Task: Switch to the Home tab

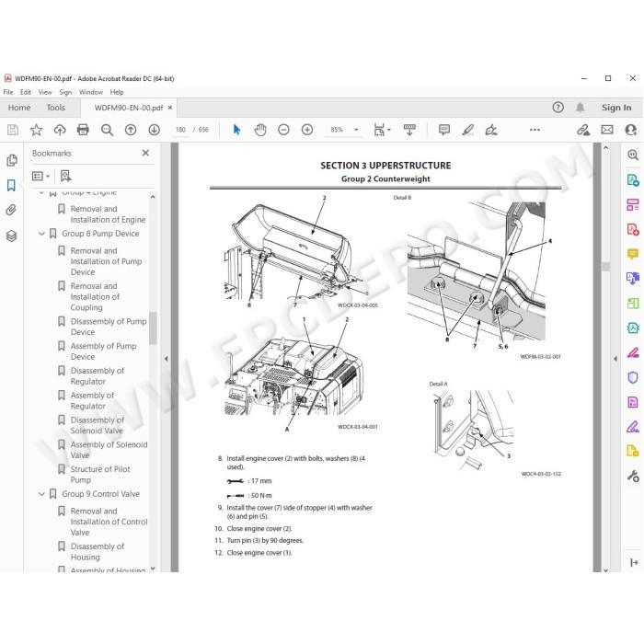Action: 19,108
